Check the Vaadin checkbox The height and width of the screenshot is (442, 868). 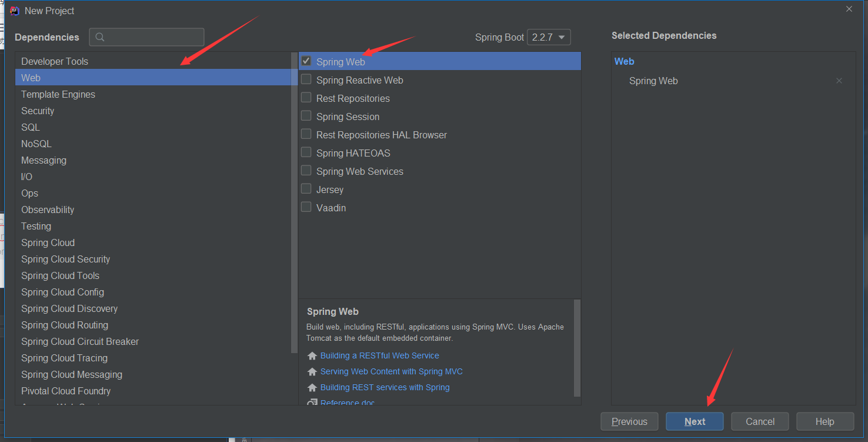306,207
